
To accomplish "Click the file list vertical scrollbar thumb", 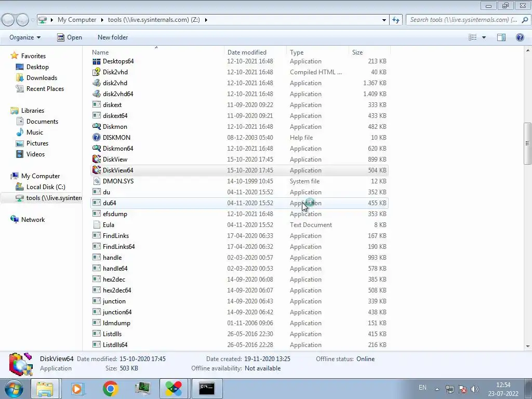I will tap(527, 143).
